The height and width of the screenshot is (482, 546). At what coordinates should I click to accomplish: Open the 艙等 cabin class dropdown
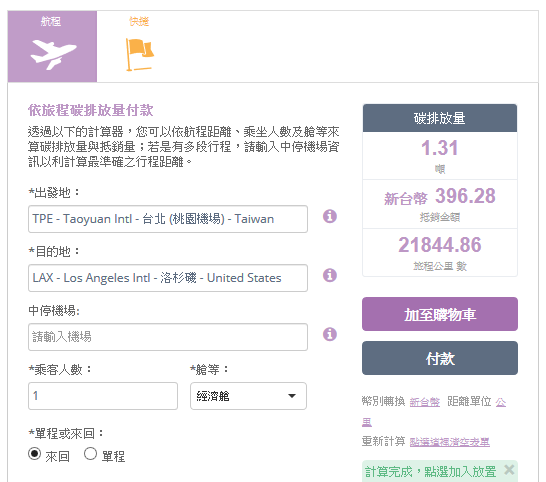click(x=248, y=396)
